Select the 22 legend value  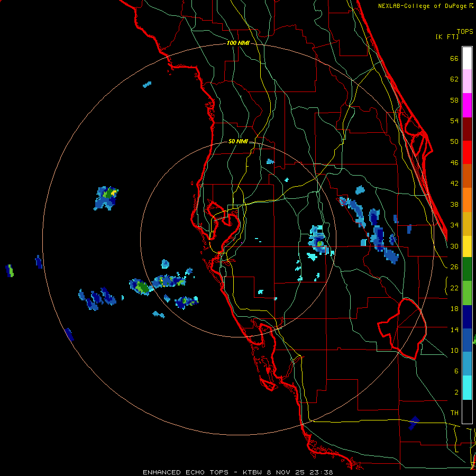[454, 288]
